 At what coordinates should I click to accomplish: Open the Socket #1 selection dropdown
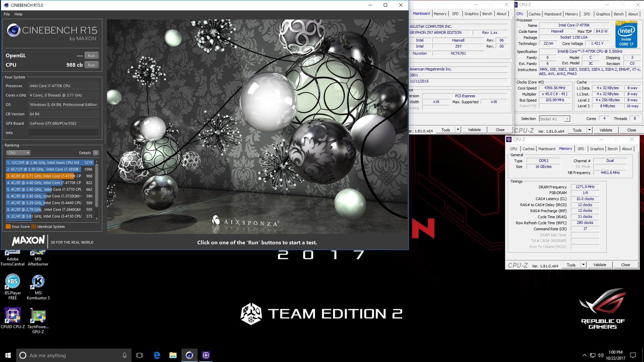[x=554, y=119]
